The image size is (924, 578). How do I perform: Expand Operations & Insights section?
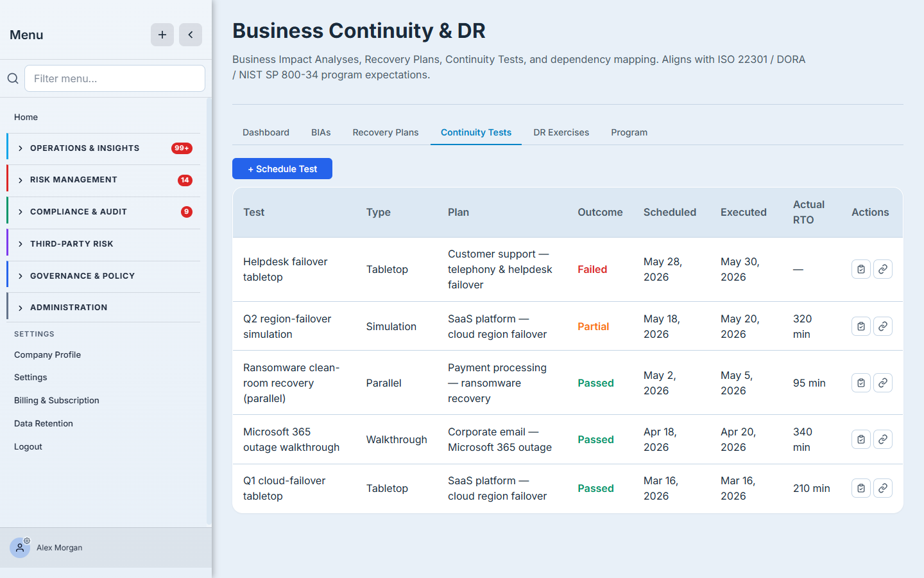coord(104,148)
